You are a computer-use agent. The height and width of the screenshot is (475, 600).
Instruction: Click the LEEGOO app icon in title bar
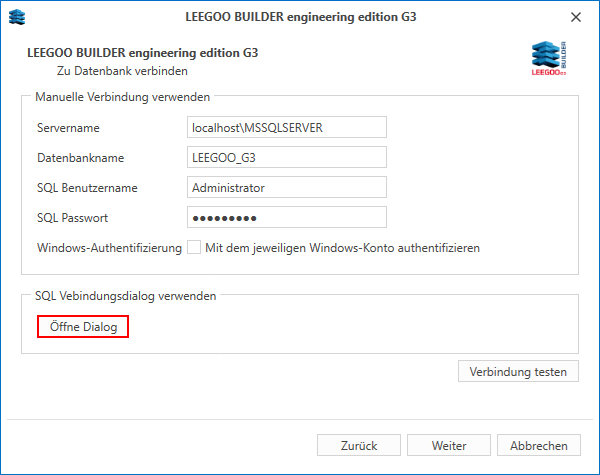coord(17,17)
